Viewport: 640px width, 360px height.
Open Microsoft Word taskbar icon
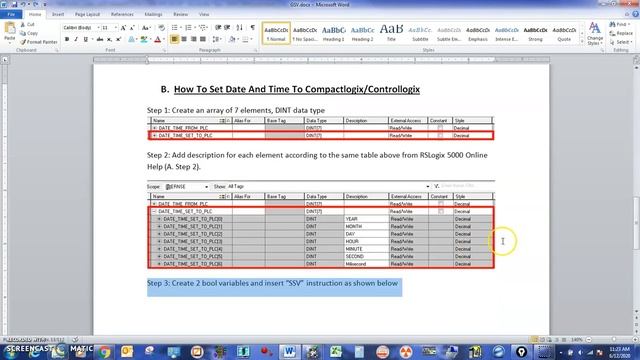289,351
